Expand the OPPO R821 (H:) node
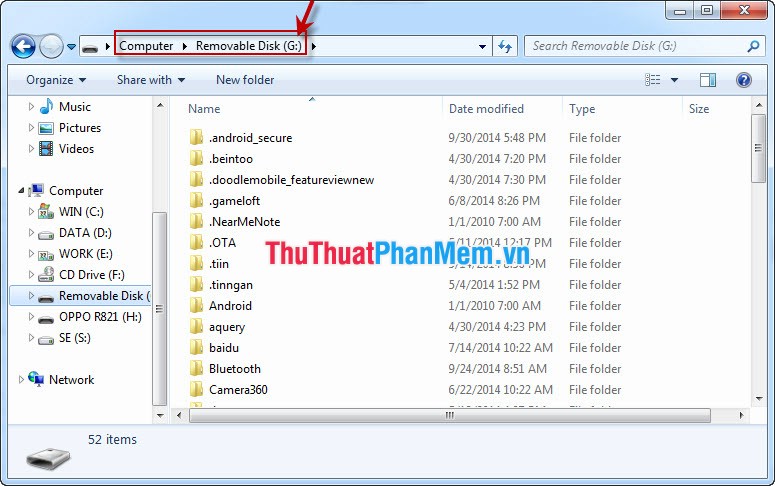The width and height of the screenshot is (775, 486). tap(31, 317)
